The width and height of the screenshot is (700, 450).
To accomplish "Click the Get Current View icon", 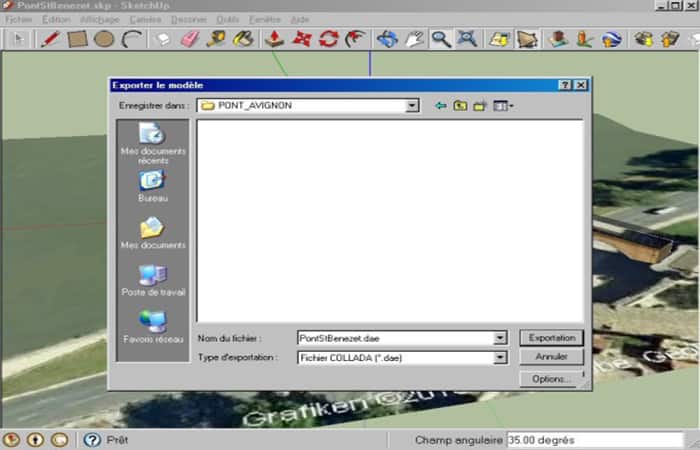I will pos(499,39).
